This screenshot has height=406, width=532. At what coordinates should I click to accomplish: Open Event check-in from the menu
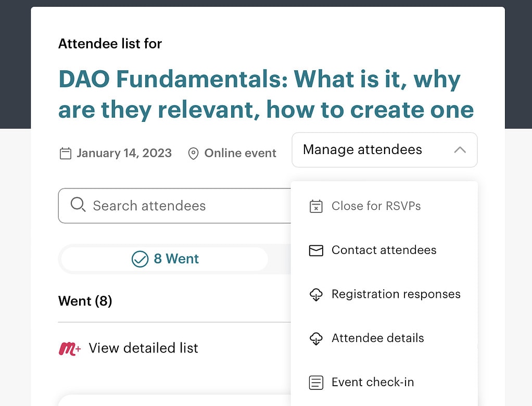click(x=373, y=383)
